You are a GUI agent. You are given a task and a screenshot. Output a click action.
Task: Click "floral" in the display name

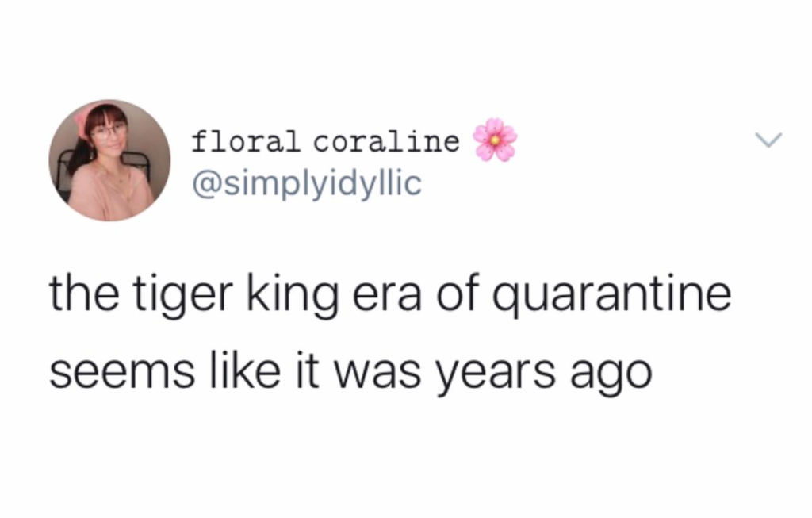click(x=246, y=141)
